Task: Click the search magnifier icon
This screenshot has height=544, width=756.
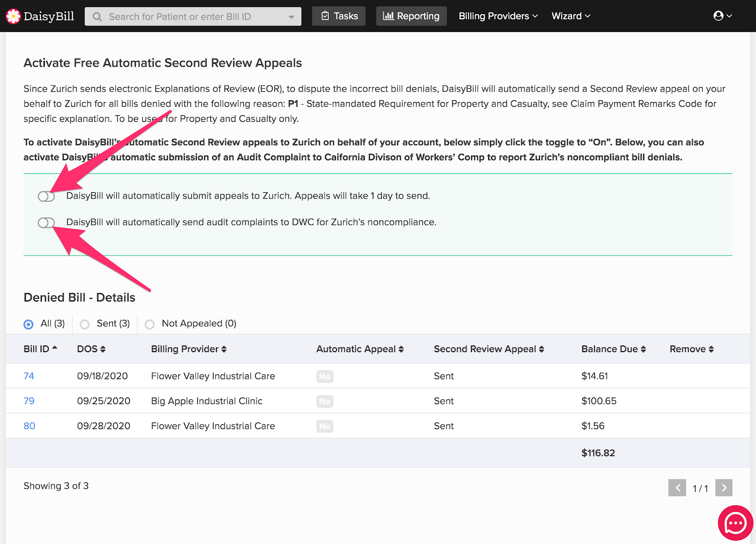Action: 97,17
